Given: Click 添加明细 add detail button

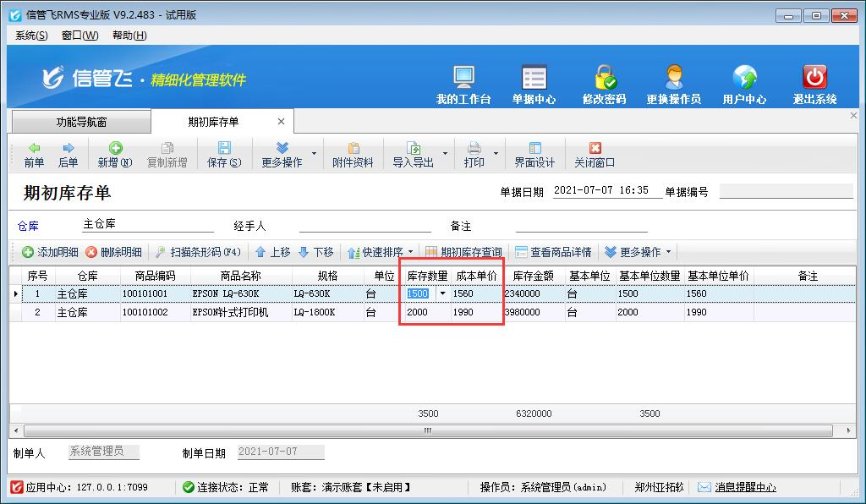Looking at the screenshot, I should tap(50, 252).
